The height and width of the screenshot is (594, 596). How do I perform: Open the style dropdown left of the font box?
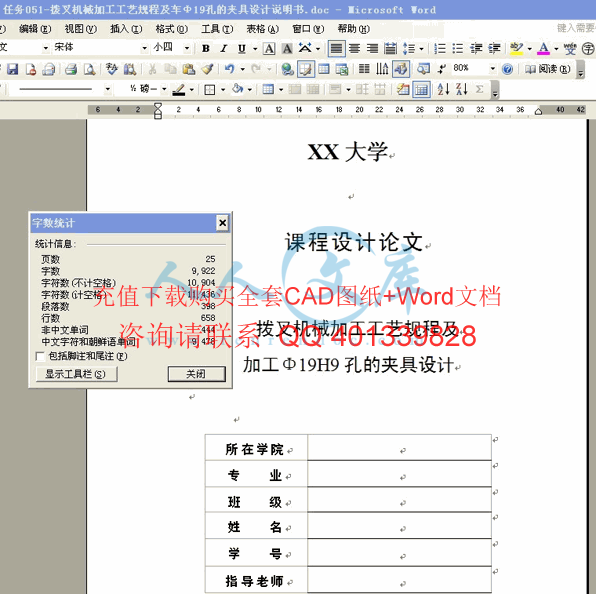46,48
